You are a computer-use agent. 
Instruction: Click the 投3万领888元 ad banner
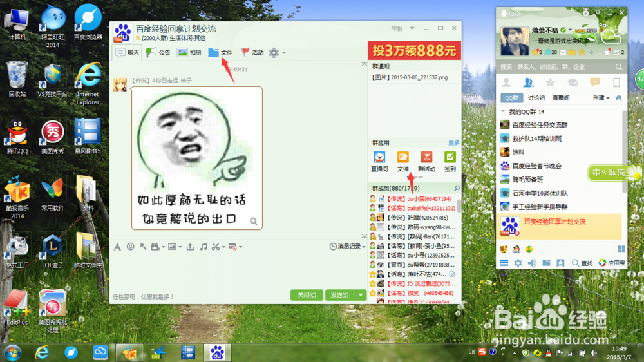414,50
